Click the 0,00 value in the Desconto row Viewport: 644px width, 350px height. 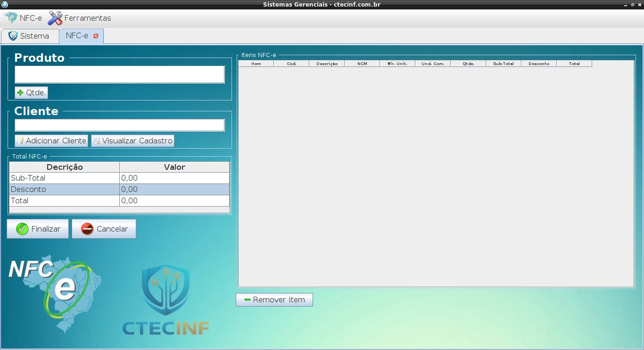click(x=174, y=190)
